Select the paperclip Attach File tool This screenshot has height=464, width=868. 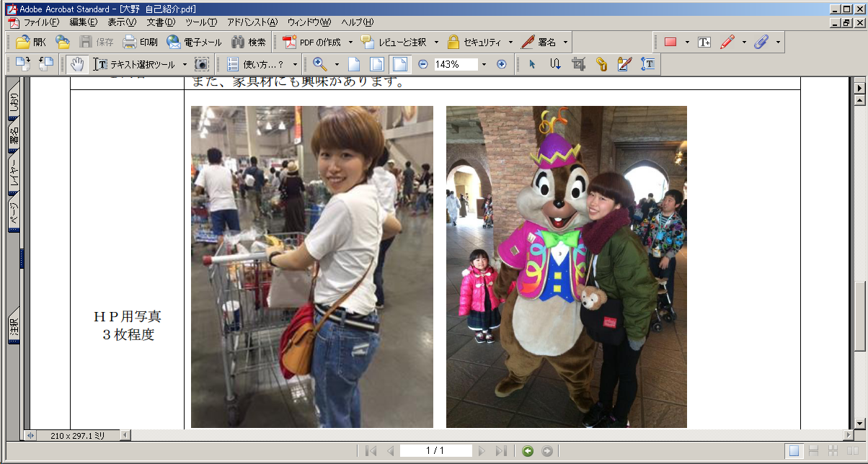coord(761,42)
